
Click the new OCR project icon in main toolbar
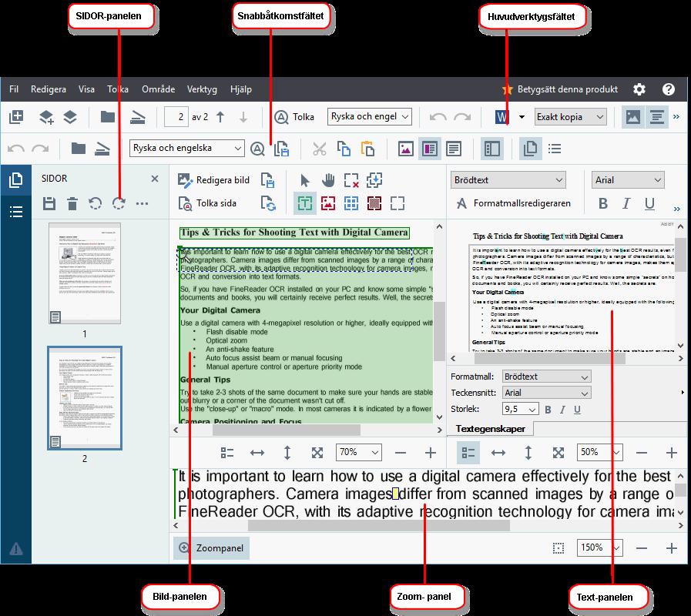point(16,117)
